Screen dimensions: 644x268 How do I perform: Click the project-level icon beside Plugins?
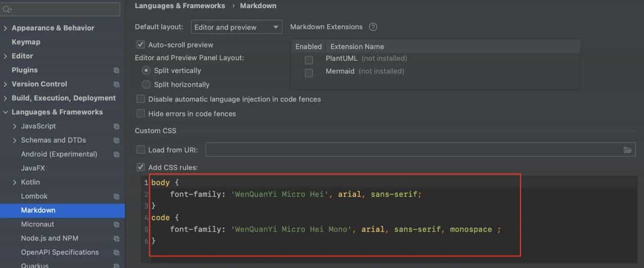point(116,71)
